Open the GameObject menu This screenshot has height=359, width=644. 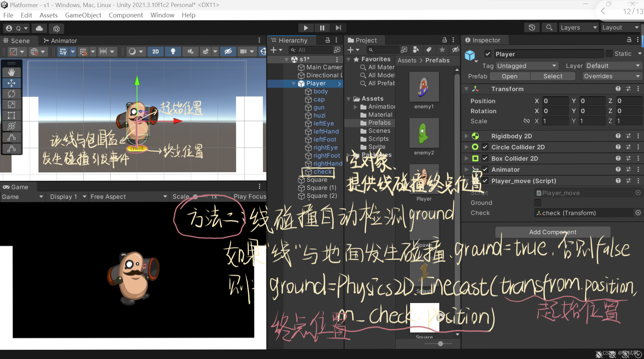83,15
